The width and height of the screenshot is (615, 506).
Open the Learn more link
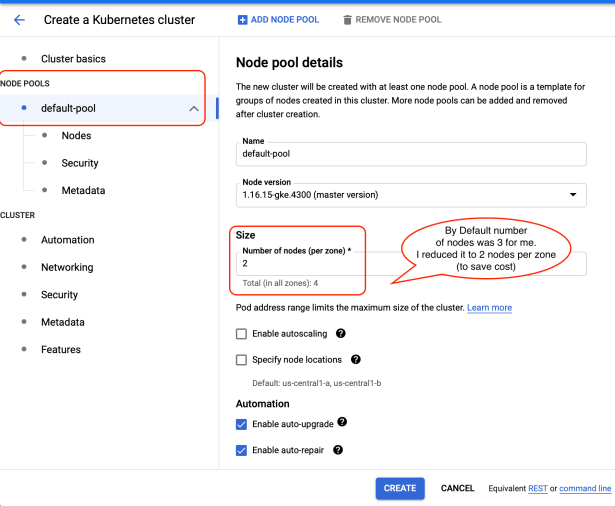click(x=489, y=308)
